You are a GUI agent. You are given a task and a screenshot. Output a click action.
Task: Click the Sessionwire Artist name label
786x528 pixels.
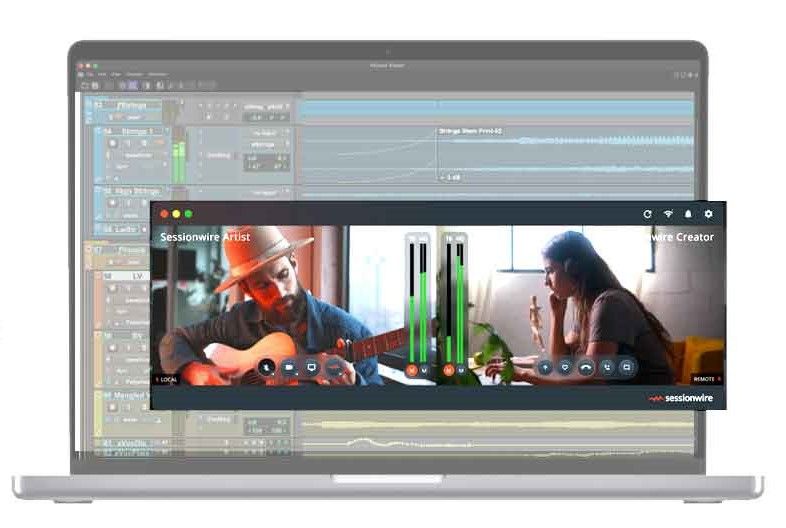tap(205, 237)
